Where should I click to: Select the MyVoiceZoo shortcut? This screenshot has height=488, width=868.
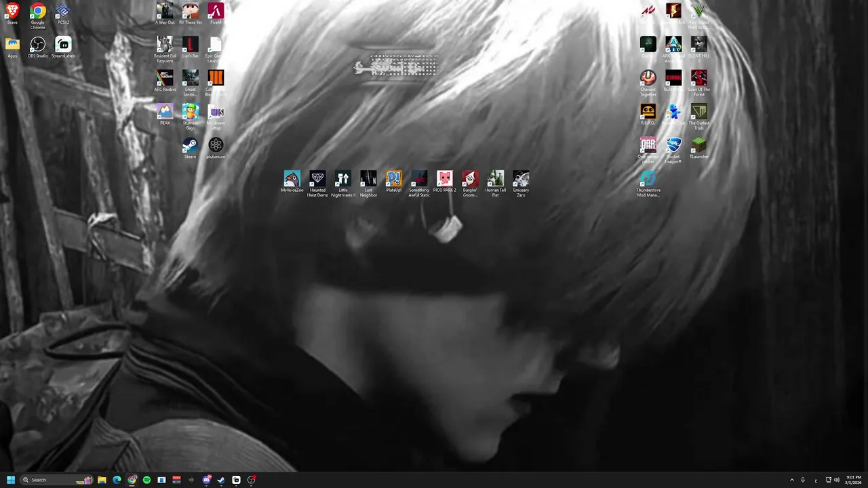[x=292, y=182]
